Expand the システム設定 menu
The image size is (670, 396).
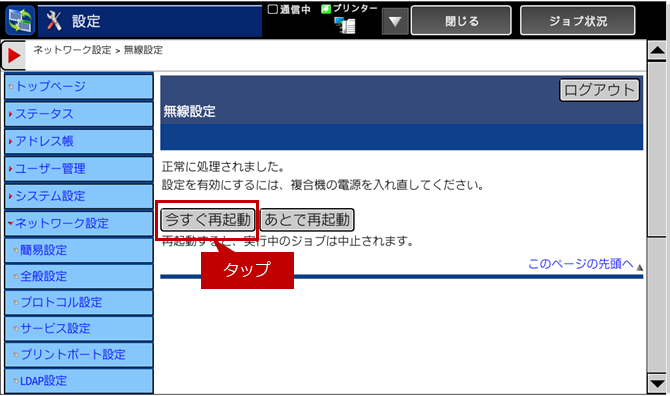pyautogui.click(x=79, y=196)
